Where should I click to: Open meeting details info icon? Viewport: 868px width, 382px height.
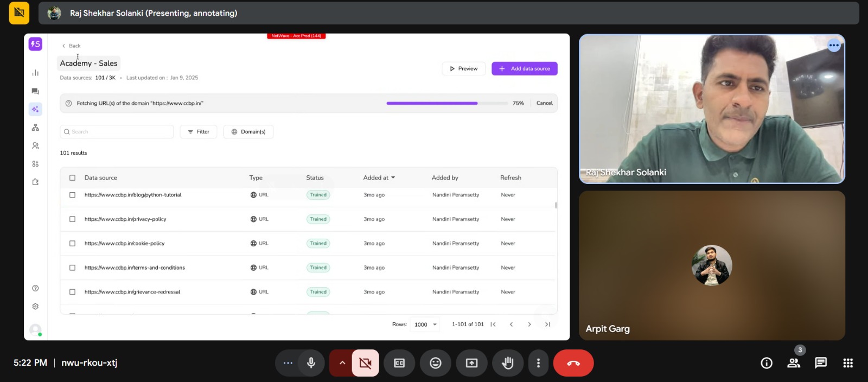[767, 363]
